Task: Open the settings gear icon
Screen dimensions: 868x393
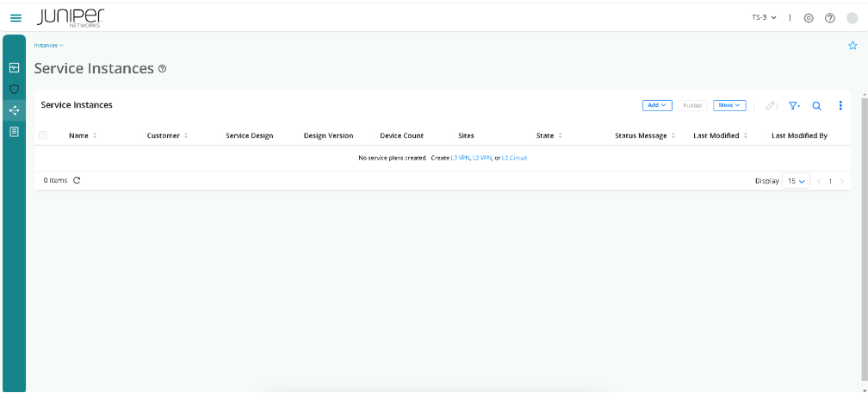Action: [x=809, y=18]
